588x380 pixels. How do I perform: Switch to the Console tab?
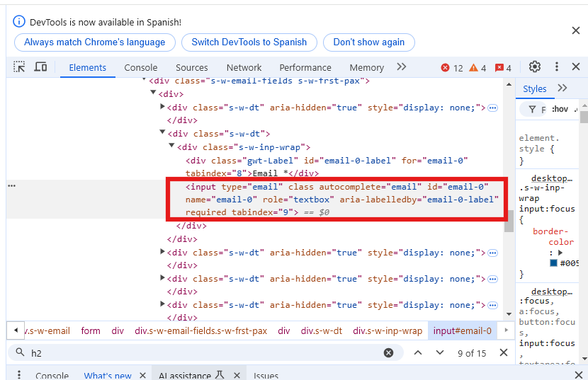(x=141, y=67)
